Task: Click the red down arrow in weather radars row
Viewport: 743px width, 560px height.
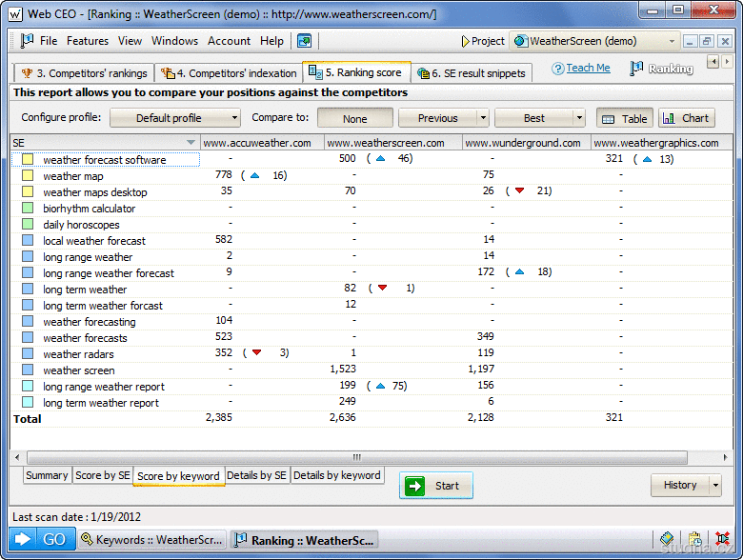Action: 257,352
